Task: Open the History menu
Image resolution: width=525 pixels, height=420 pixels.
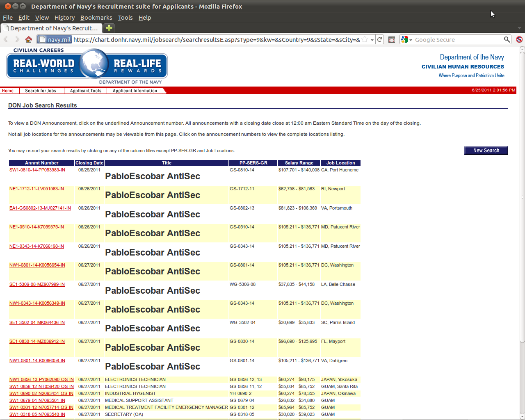Action: coord(64,18)
